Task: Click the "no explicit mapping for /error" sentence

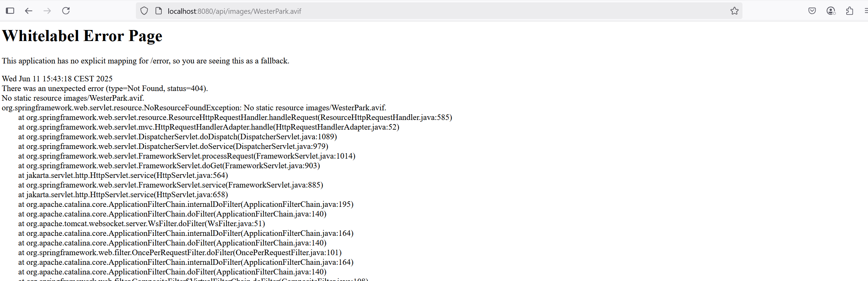Action: 146,61
